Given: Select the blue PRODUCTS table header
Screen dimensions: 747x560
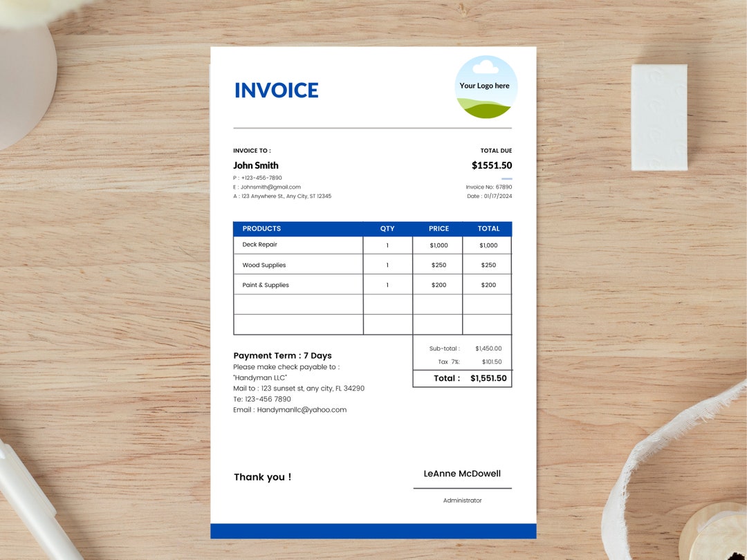Looking at the screenshot, I should pos(261,228).
